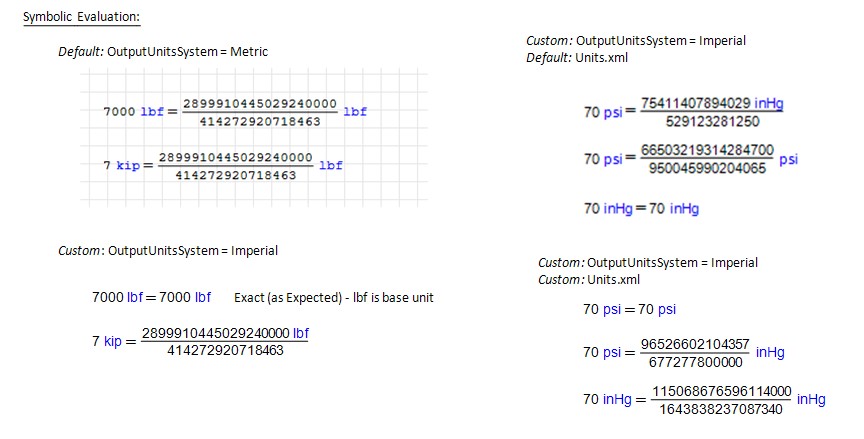Click the Imperial label above "Default: Units.xml"
Image resolution: width=864 pixels, height=439 pixels.
[x=722, y=41]
